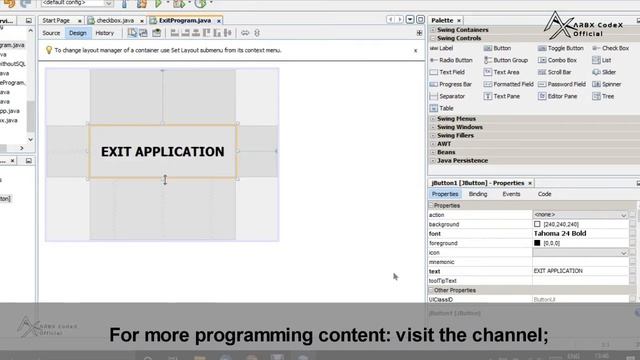The image size is (640, 360).
Task: Open the icon property dropdown
Action: pyautogui.click(x=623, y=253)
